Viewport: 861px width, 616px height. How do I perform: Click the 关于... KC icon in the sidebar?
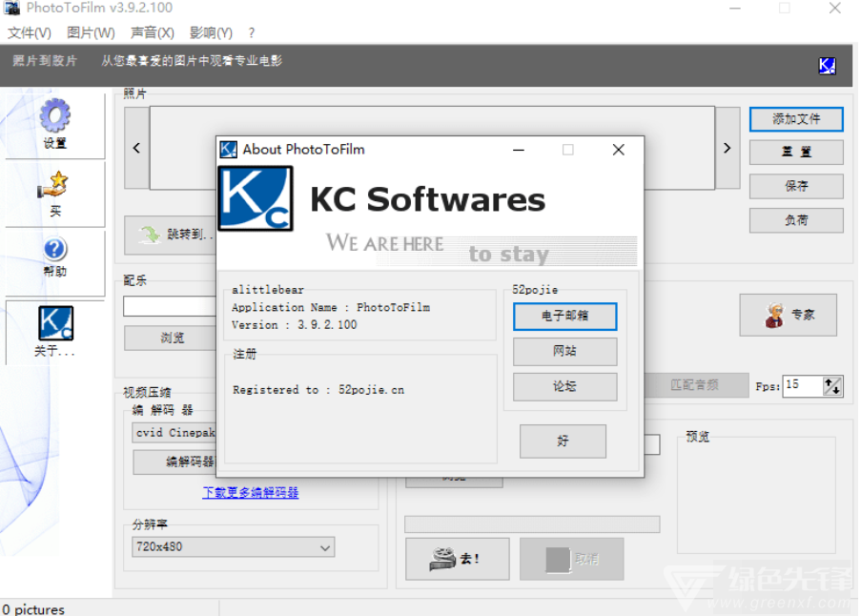tap(55, 323)
